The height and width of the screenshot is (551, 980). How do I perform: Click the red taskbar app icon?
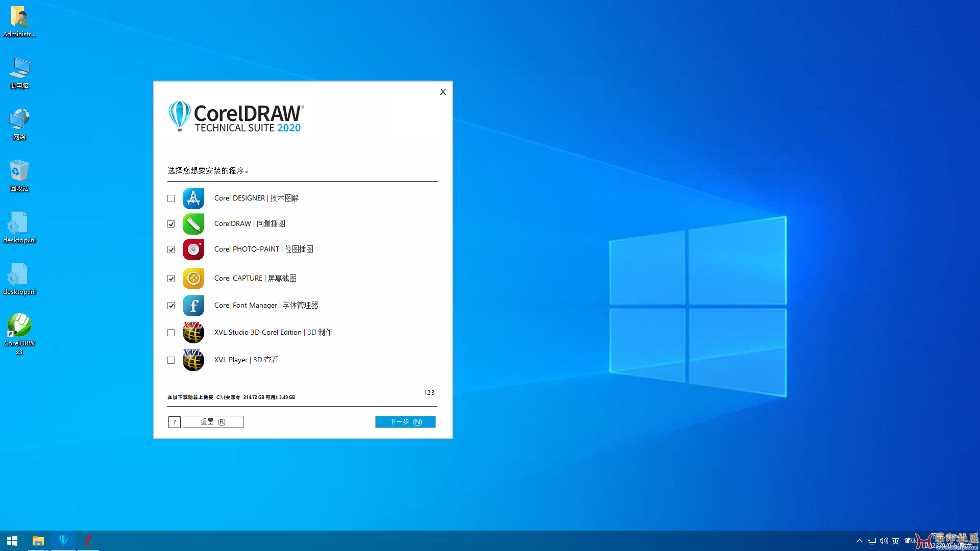pos(88,541)
